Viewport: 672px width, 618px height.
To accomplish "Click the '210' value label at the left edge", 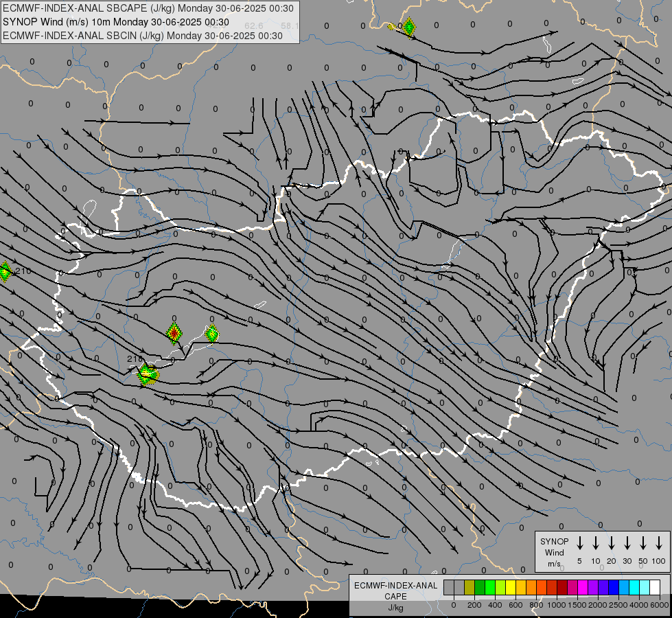I will [x=23, y=271].
